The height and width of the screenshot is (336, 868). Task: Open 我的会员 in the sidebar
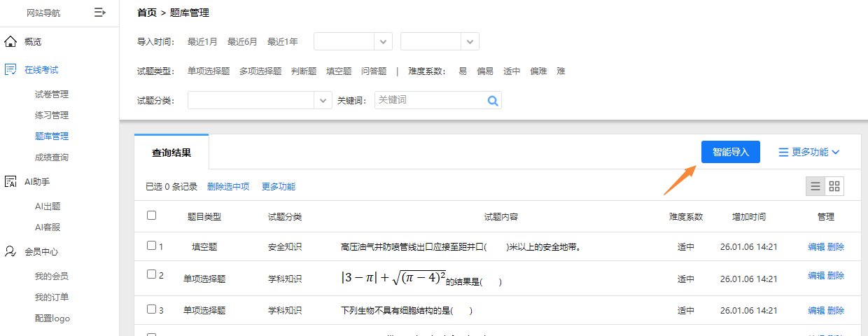point(52,276)
